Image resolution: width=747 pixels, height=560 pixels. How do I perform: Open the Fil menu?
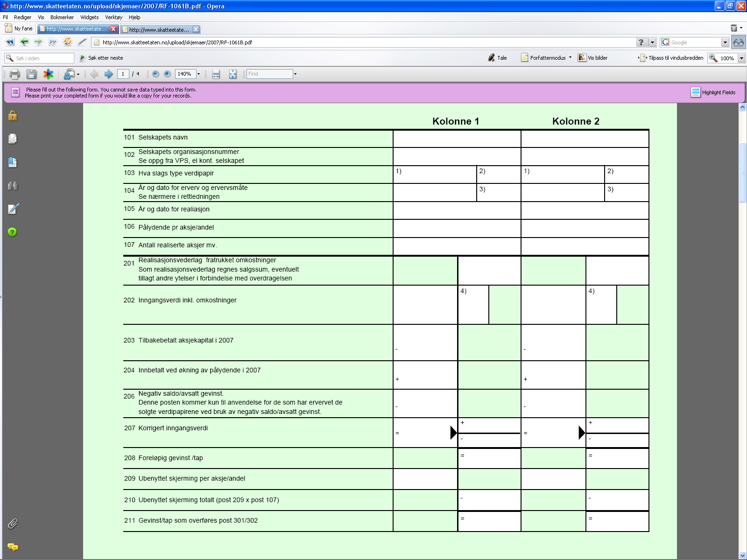[6, 17]
